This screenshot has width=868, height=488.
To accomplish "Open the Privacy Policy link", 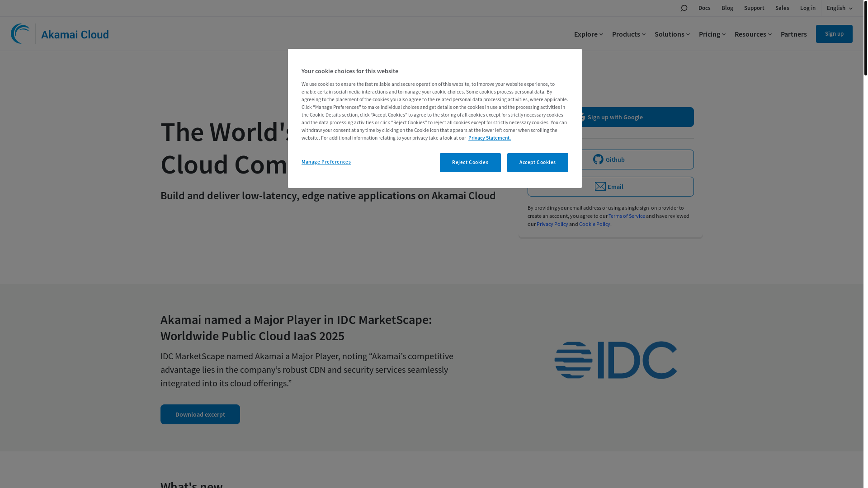I will (552, 224).
